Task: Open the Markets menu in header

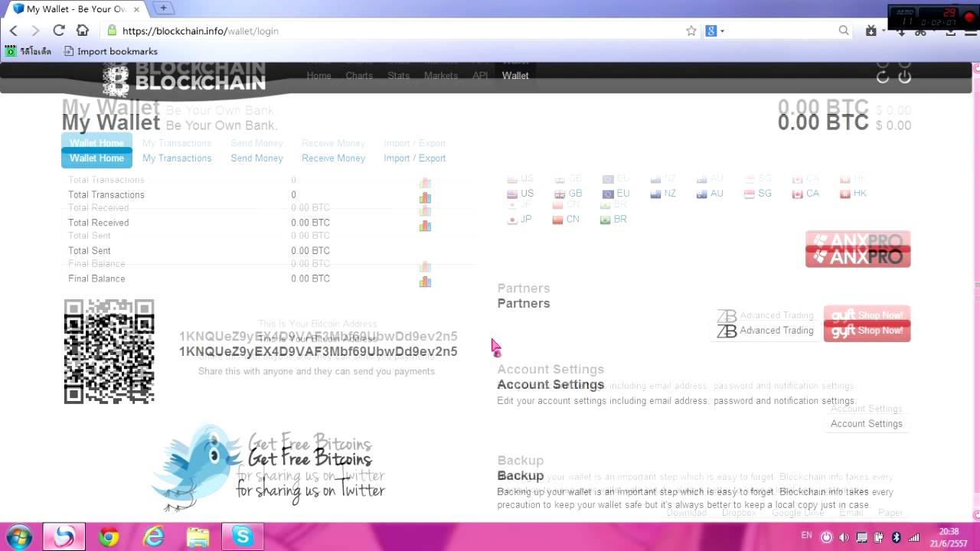Action: coord(440,76)
